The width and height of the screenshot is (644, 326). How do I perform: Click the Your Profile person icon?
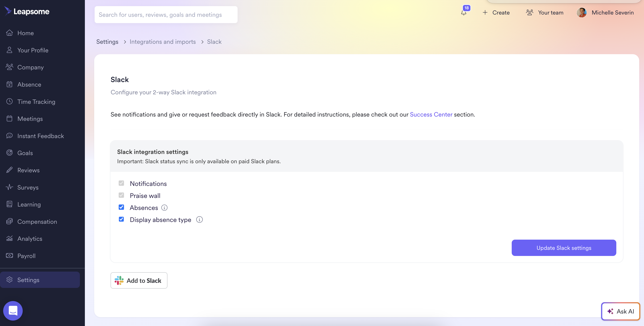click(10, 50)
